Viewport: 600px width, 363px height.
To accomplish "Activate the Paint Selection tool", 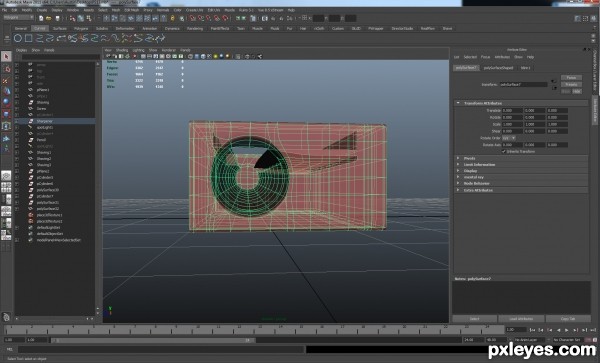I will coord(6,80).
